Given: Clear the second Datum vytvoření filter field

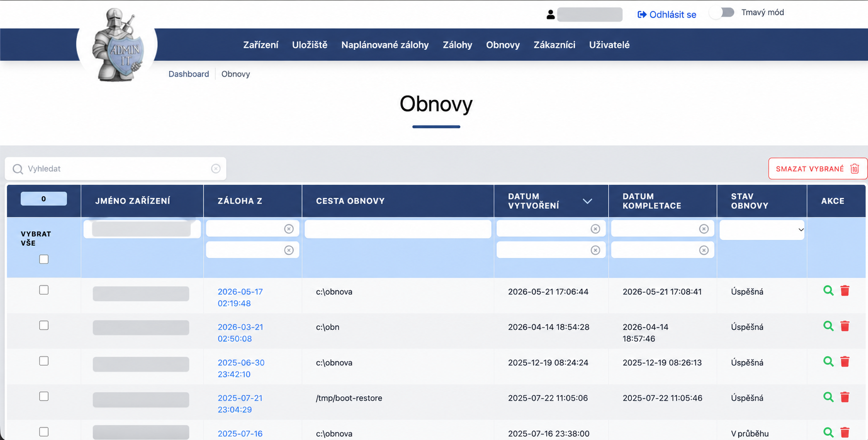Looking at the screenshot, I should pyautogui.click(x=595, y=250).
